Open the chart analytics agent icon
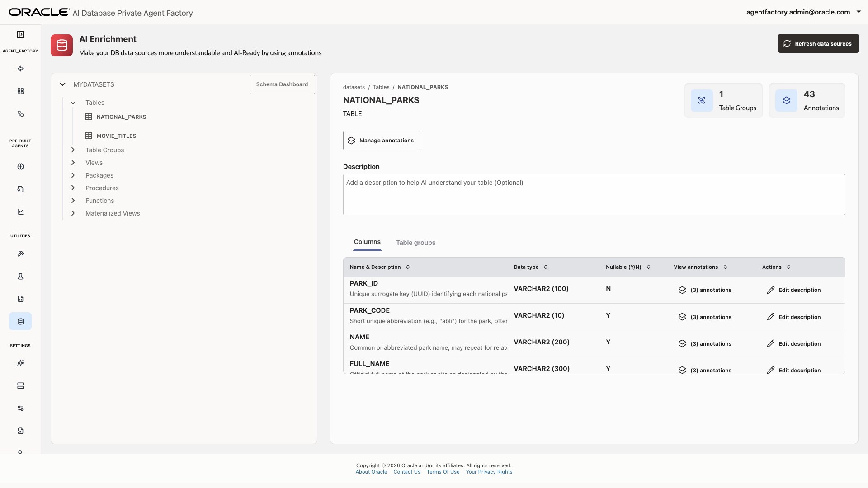This screenshot has width=868, height=488. [20, 212]
